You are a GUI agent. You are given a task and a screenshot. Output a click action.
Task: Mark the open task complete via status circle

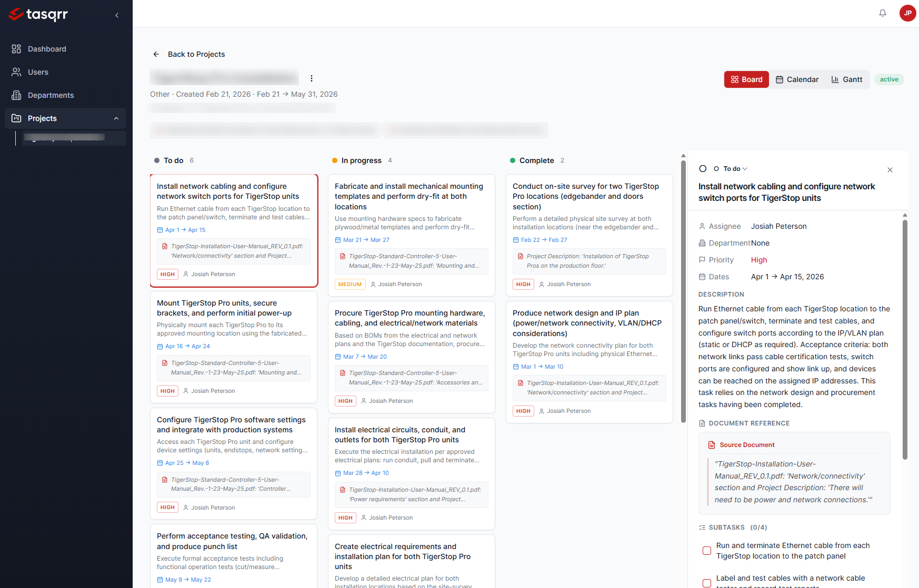click(x=703, y=168)
